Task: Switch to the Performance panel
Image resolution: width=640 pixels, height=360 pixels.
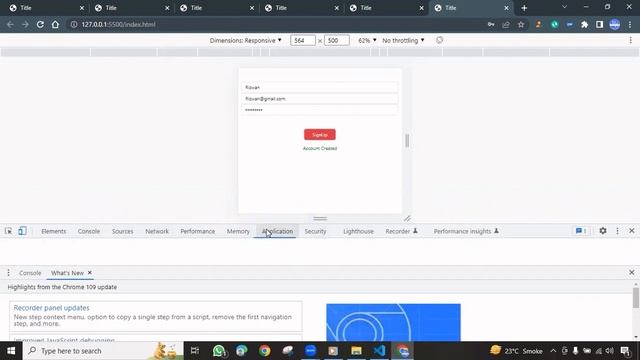Action: [x=198, y=231]
